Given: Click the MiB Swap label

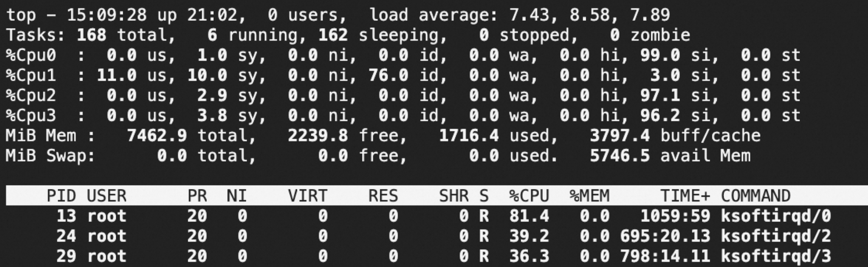Looking at the screenshot, I should (50, 156).
